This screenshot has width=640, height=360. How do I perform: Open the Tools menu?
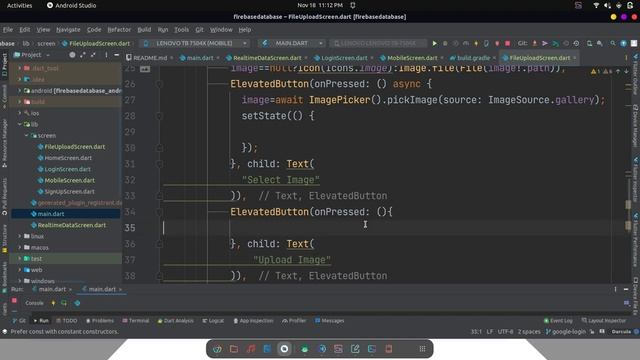point(182,30)
